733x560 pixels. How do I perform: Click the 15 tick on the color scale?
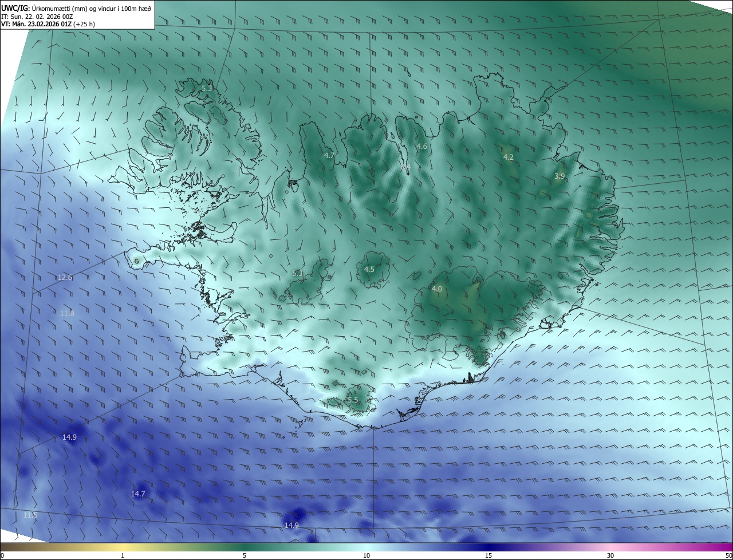pyautogui.click(x=488, y=555)
